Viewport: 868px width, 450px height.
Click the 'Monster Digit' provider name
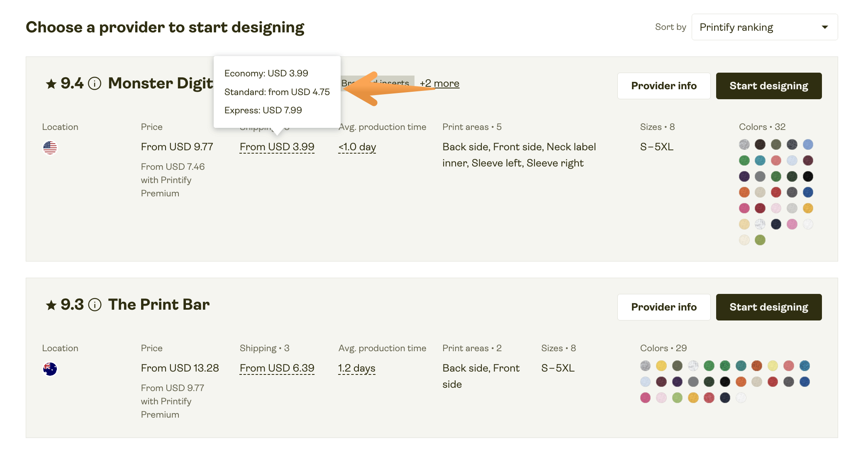coord(161,83)
